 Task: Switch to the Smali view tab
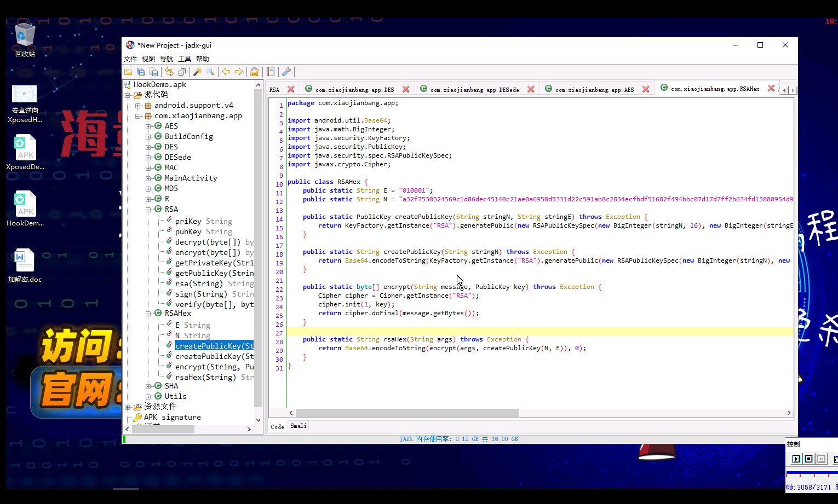(x=299, y=426)
